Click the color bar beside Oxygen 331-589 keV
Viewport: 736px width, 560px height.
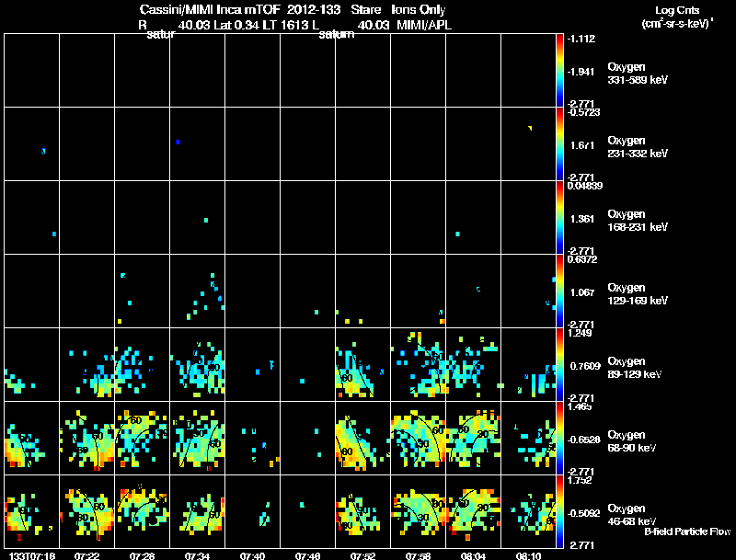[x=559, y=71]
